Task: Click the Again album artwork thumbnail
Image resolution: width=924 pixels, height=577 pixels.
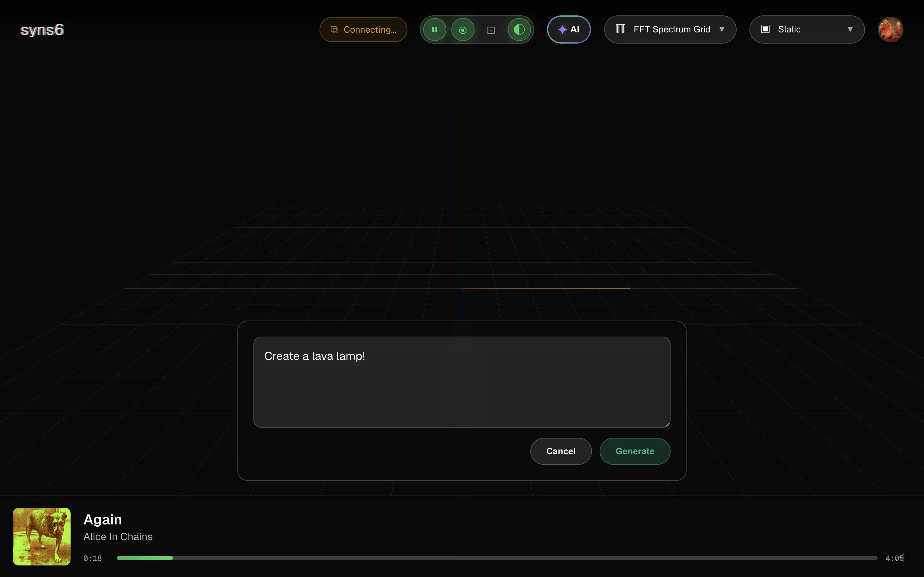Action: (41, 536)
